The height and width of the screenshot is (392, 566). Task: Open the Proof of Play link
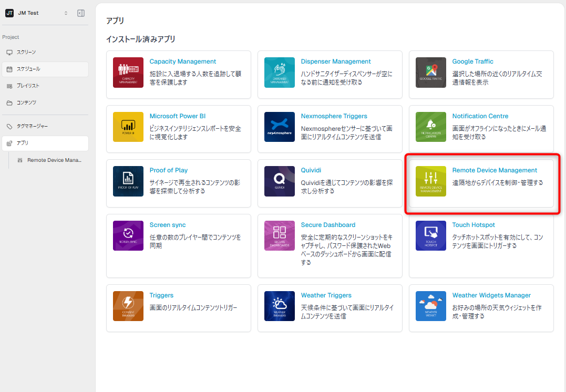169,170
